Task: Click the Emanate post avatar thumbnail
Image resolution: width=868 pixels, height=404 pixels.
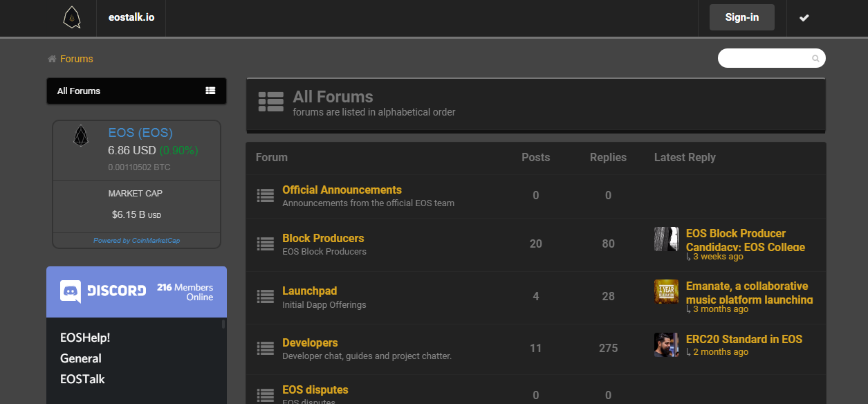Action: 667,292
